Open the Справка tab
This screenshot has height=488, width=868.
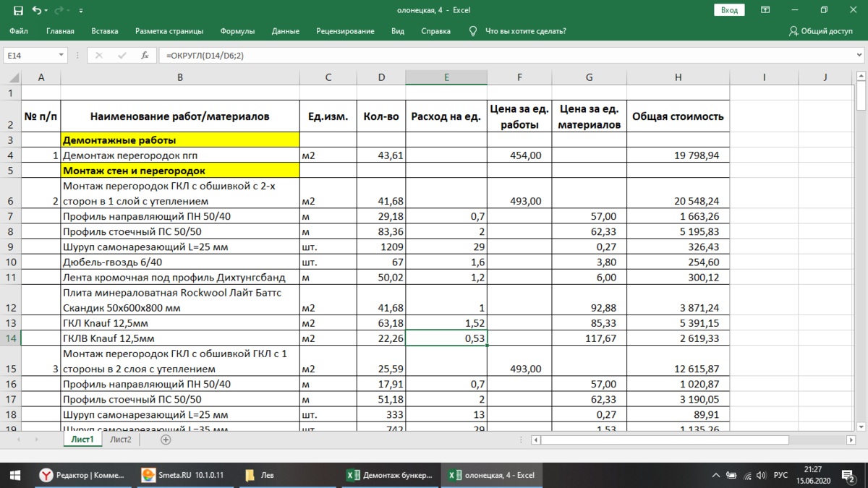[x=435, y=31]
